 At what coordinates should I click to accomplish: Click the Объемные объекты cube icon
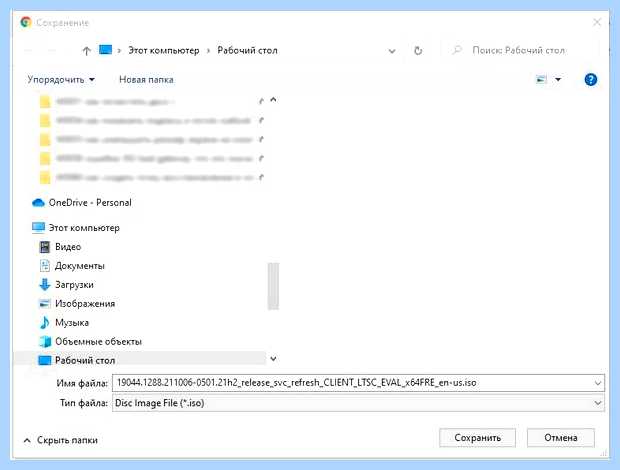[x=45, y=342]
